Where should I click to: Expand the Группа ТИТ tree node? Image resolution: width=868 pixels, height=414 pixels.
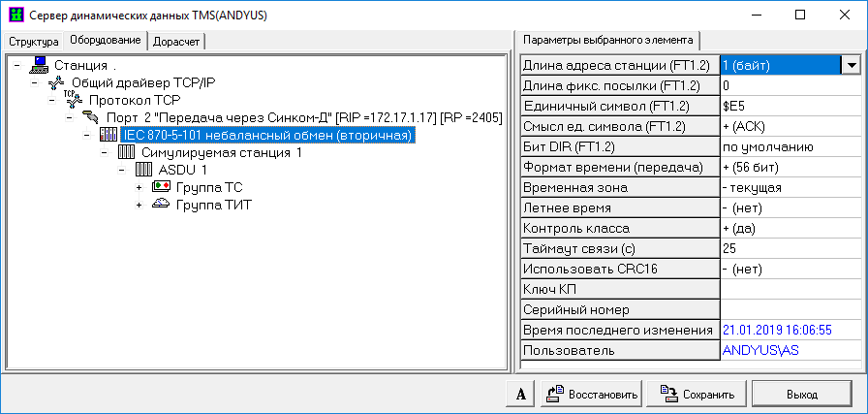tap(139, 206)
